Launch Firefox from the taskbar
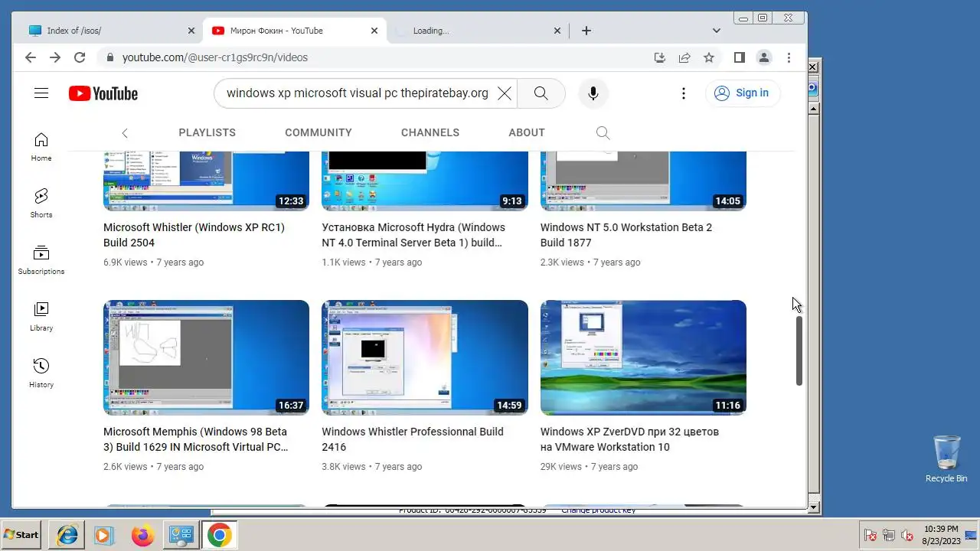This screenshot has width=980, height=551. (142, 535)
